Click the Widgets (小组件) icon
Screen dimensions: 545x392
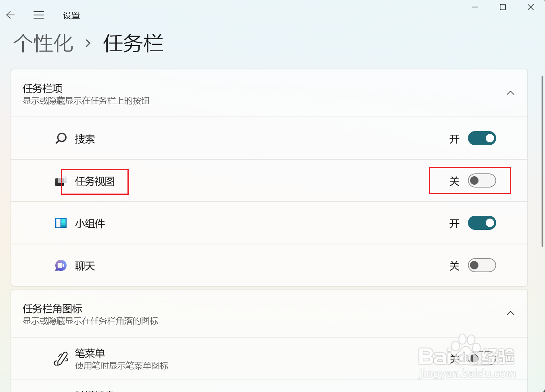tap(61, 223)
